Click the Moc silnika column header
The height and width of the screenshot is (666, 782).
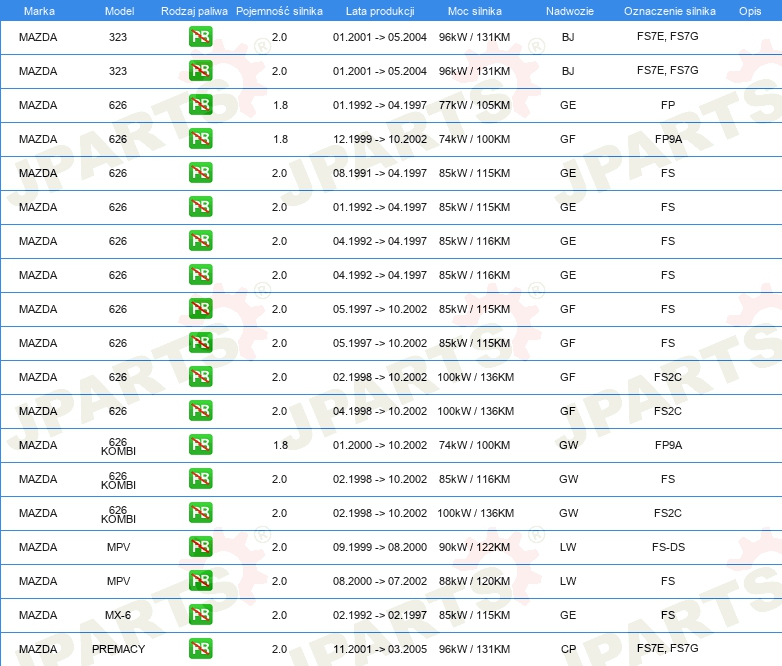tap(475, 11)
